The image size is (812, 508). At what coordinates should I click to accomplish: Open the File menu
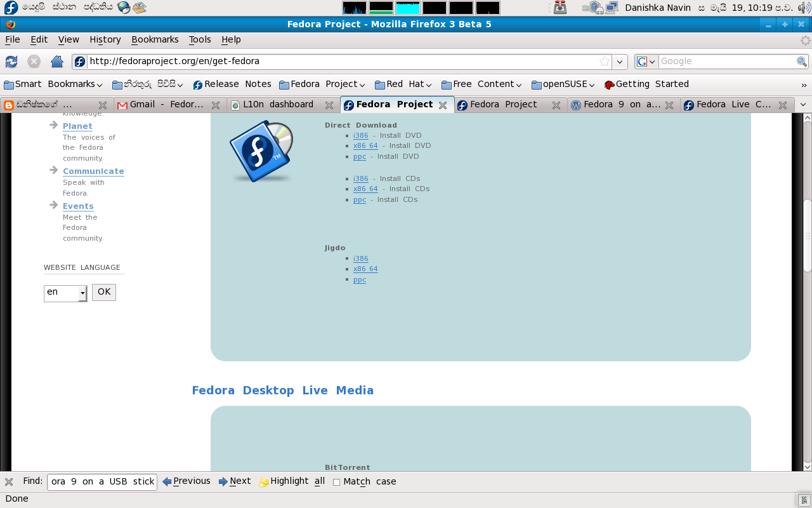13,39
